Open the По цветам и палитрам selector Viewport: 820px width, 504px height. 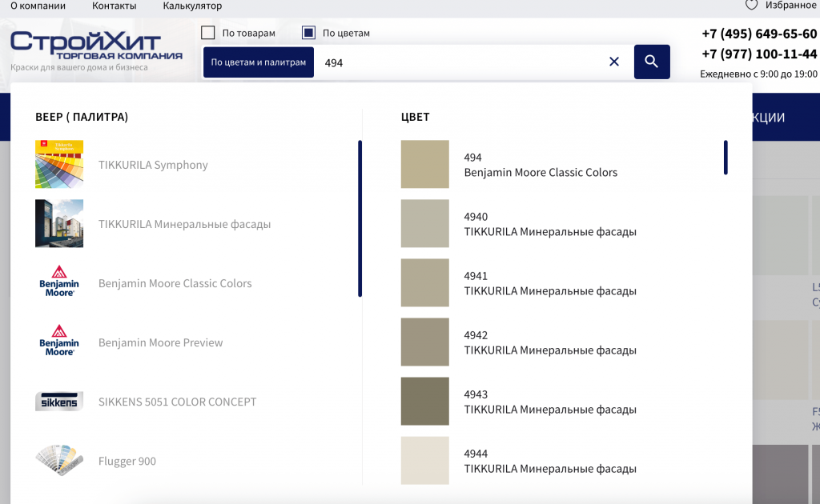tap(259, 62)
